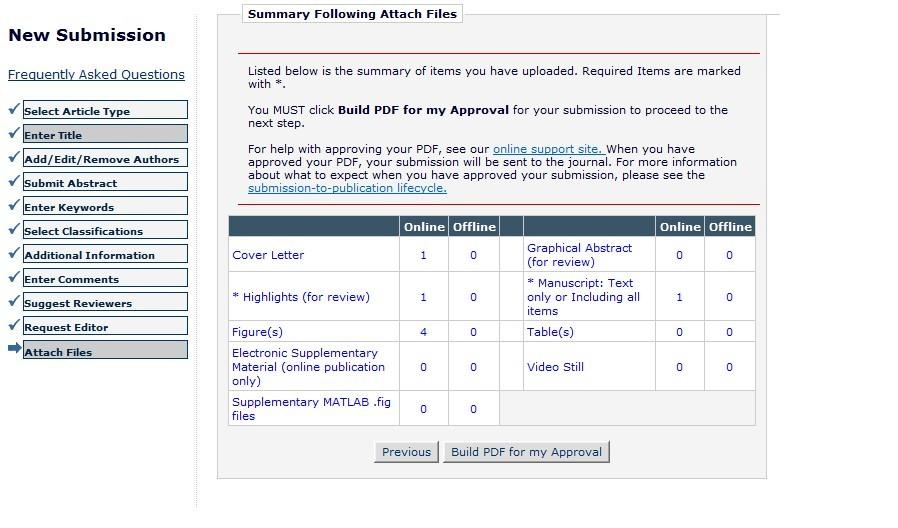Screen dimensions: 898x528
Task: Go to the Enter Title step
Action: pos(105,135)
